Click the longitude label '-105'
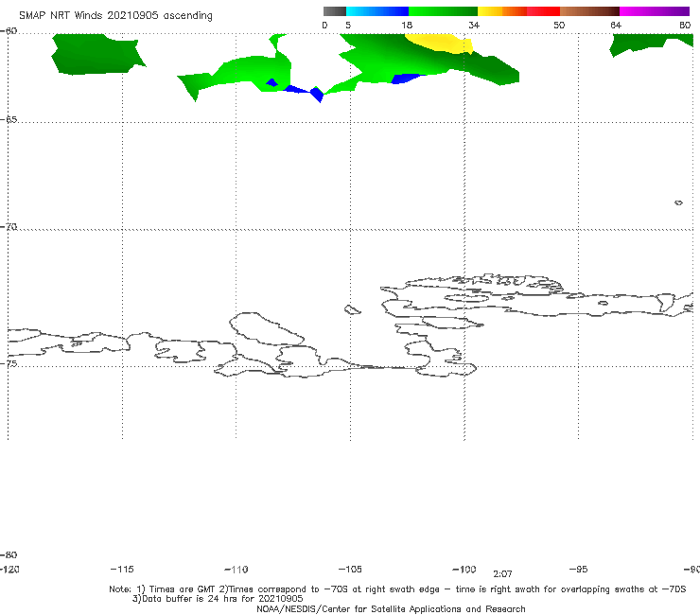Screen dimensions: 700x615 pyautogui.click(x=350, y=569)
